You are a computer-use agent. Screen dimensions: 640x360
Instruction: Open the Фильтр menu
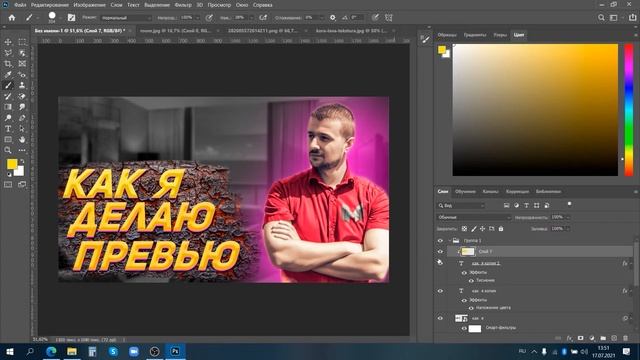coord(183,5)
